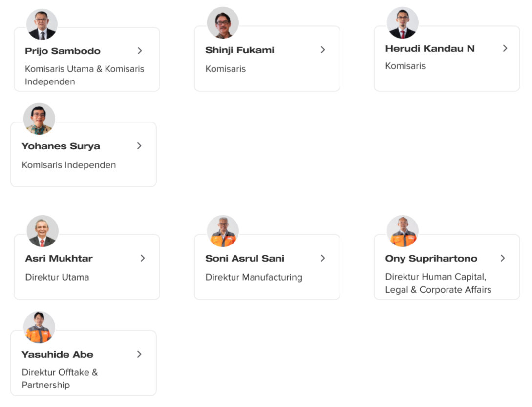Click Soni Asrul Sani's avatar in orange vest
Viewport: 532px width, 407px height.
point(223,231)
